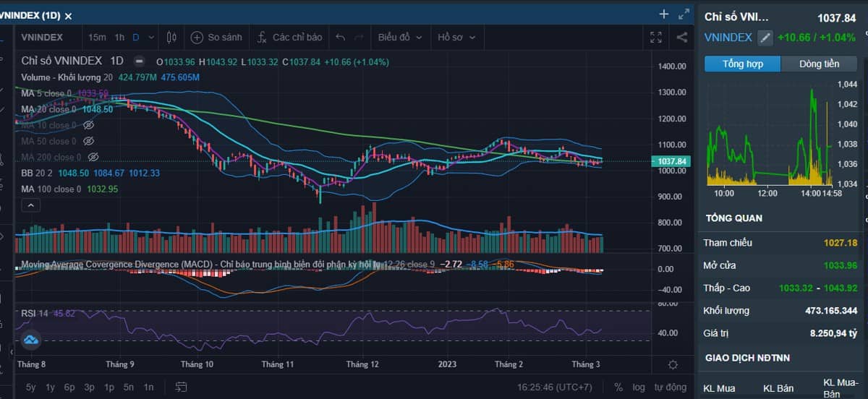868x399 pixels.
Task: Click the pencil edit icon next to VNINDEX
Action: click(x=765, y=38)
